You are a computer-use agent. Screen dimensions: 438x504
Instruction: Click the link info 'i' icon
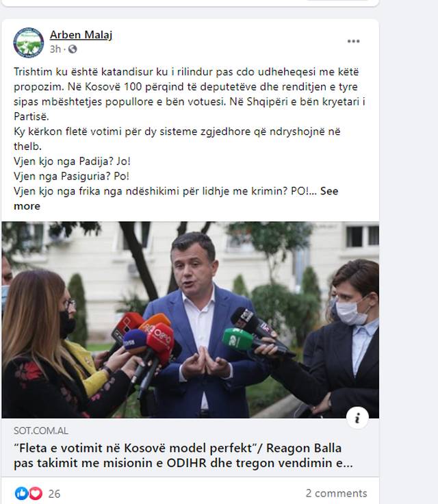[357, 418]
